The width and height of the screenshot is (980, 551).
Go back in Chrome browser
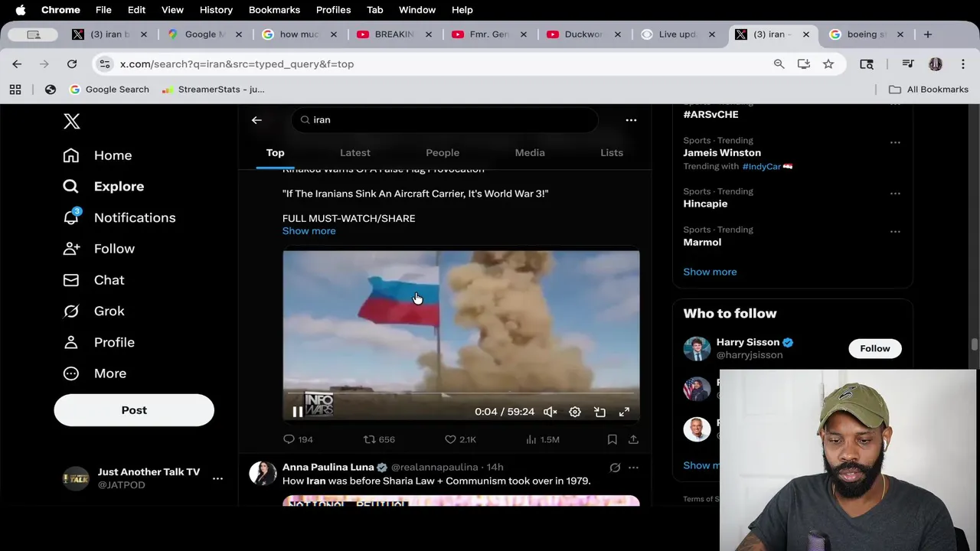[17, 64]
